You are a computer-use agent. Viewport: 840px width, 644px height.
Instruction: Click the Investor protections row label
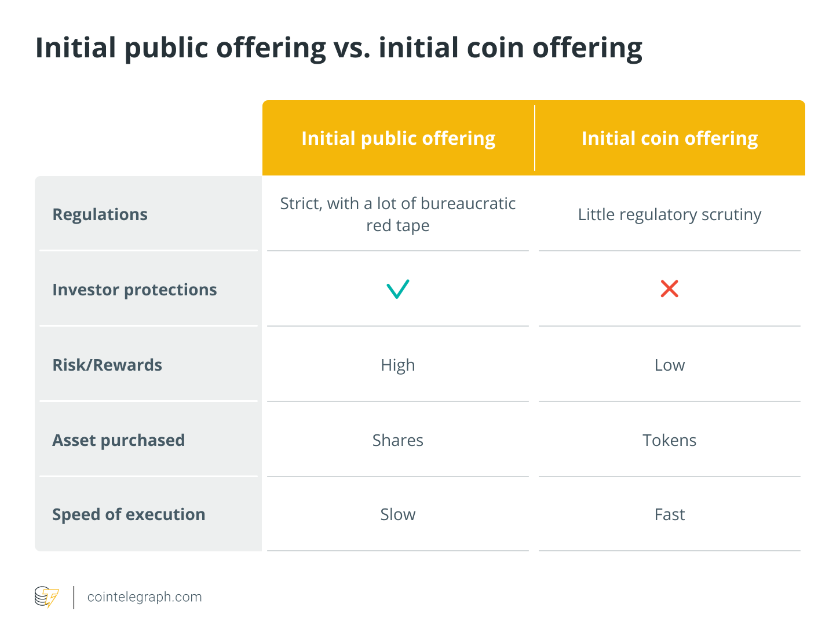pos(134,290)
